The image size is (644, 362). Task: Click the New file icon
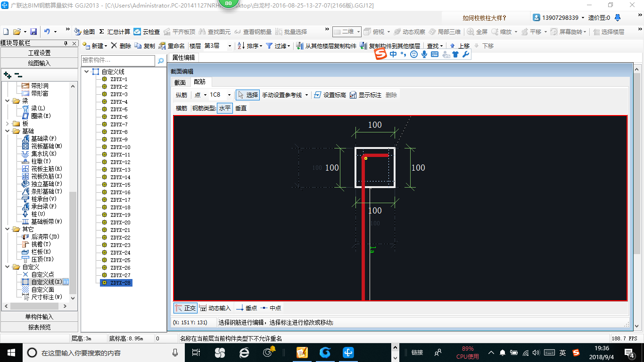[x=6, y=32]
